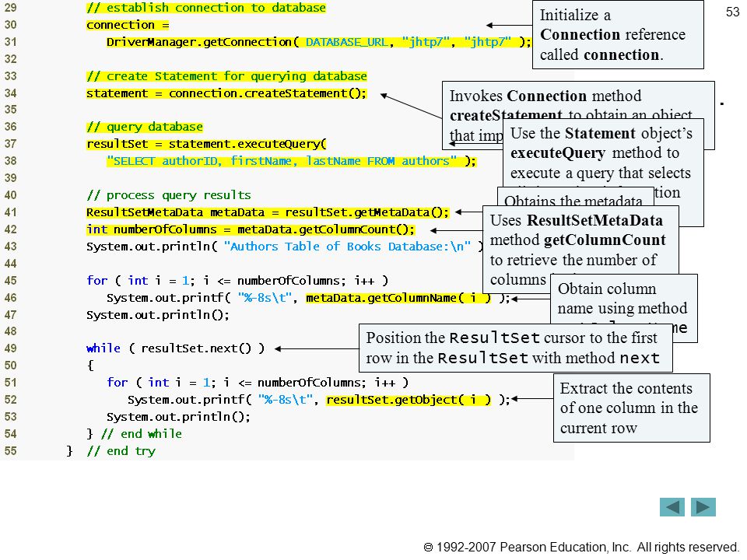Viewport: 747px width, 560px height.
Task: Click the highlighted metaData.getColumnName( i ) call
Action: pos(398,298)
